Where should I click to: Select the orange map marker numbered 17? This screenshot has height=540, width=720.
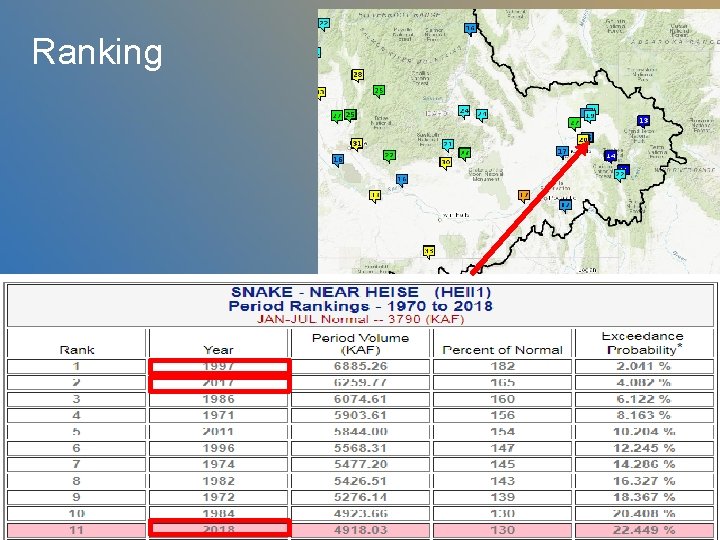[x=523, y=196]
